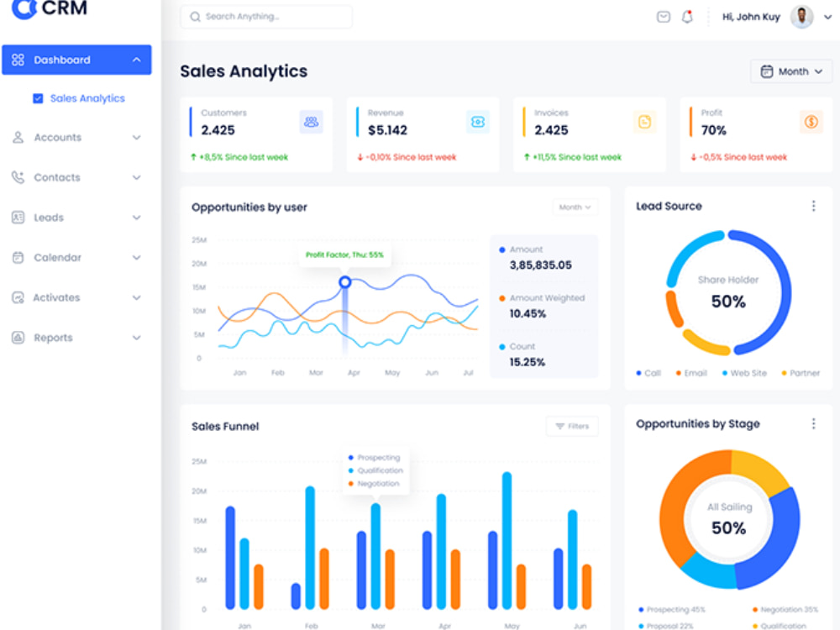Click the Apr data point marker on chart
840x630 pixels.
[345, 281]
